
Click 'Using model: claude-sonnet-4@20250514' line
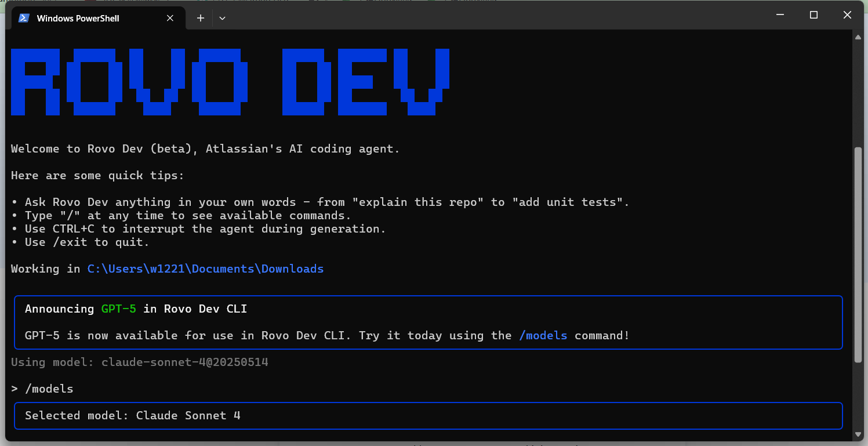click(140, 362)
